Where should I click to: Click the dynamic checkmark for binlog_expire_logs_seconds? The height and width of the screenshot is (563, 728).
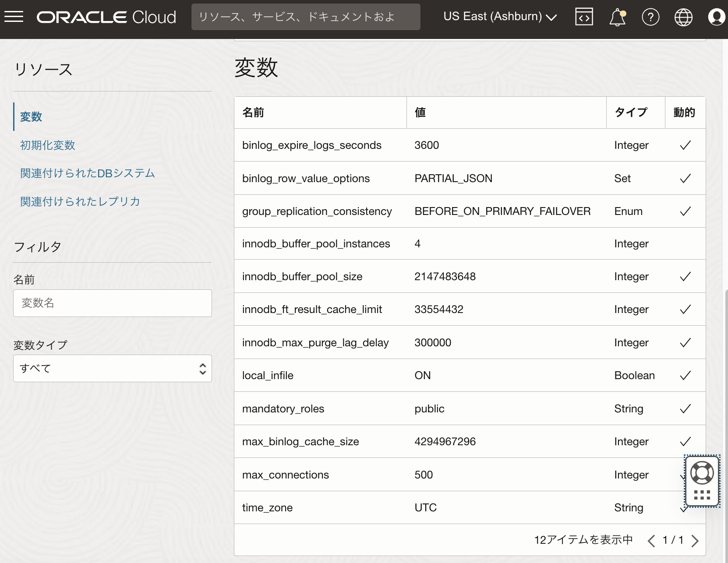point(686,145)
